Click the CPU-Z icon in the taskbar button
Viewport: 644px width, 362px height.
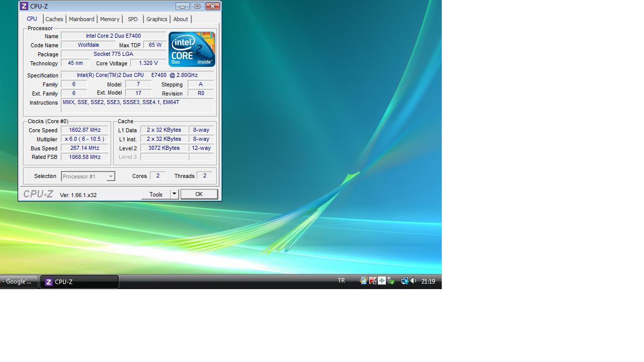point(49,282)
